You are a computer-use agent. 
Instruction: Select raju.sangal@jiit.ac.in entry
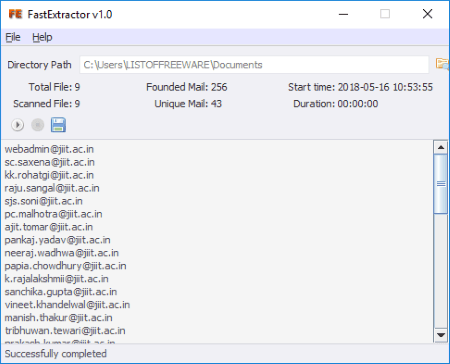(52, 188)
